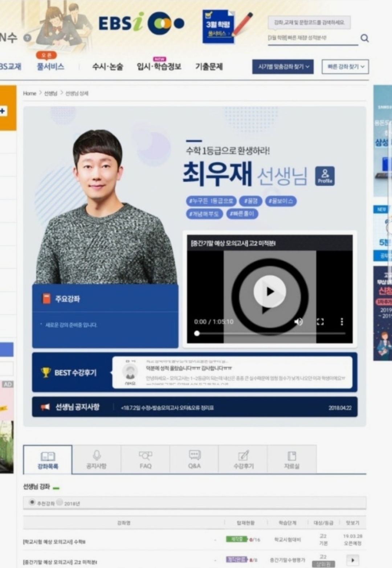Click the 최우재 teacher name heading
Screen dimensions: 392x568
(x=217, y=174)
